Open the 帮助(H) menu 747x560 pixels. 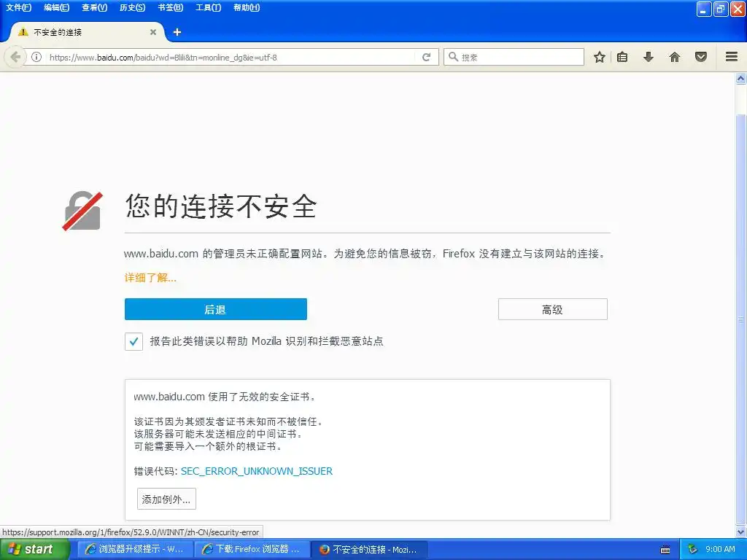pyautogui.click(x=247, y=7)
